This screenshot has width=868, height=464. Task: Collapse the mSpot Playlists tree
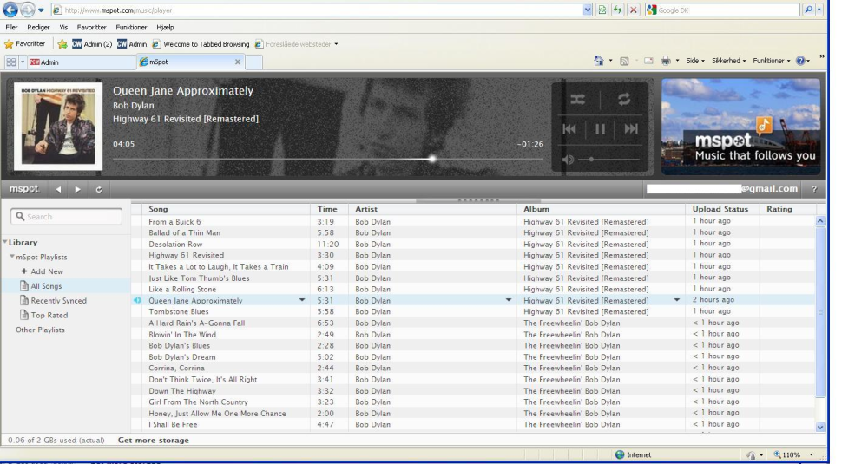[x=11, y=258]
